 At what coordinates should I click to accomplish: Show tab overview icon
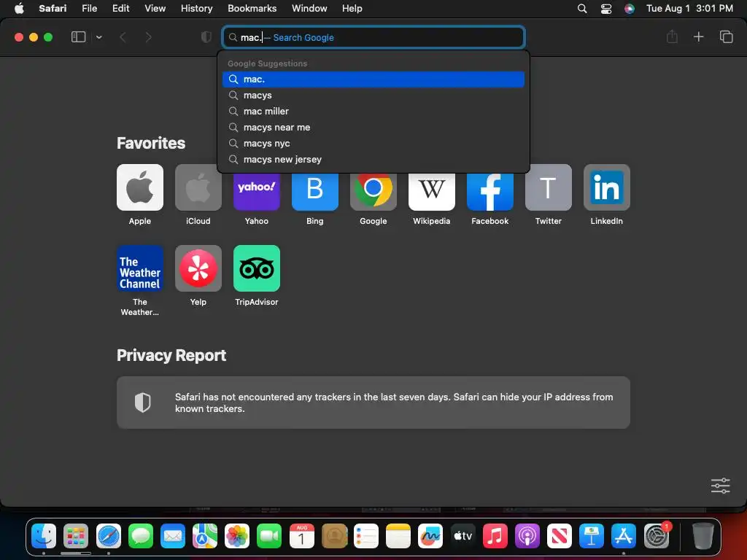coord(726,36)
